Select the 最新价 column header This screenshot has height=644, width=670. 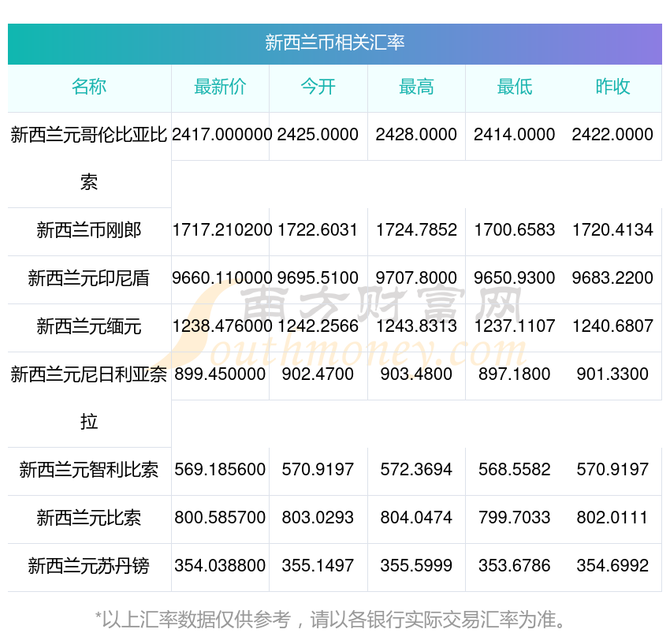click(220, 87)
